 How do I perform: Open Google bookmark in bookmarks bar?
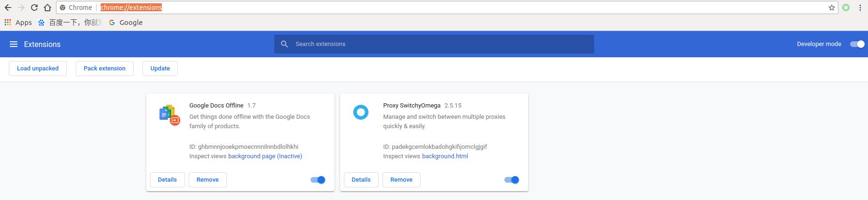126,23
